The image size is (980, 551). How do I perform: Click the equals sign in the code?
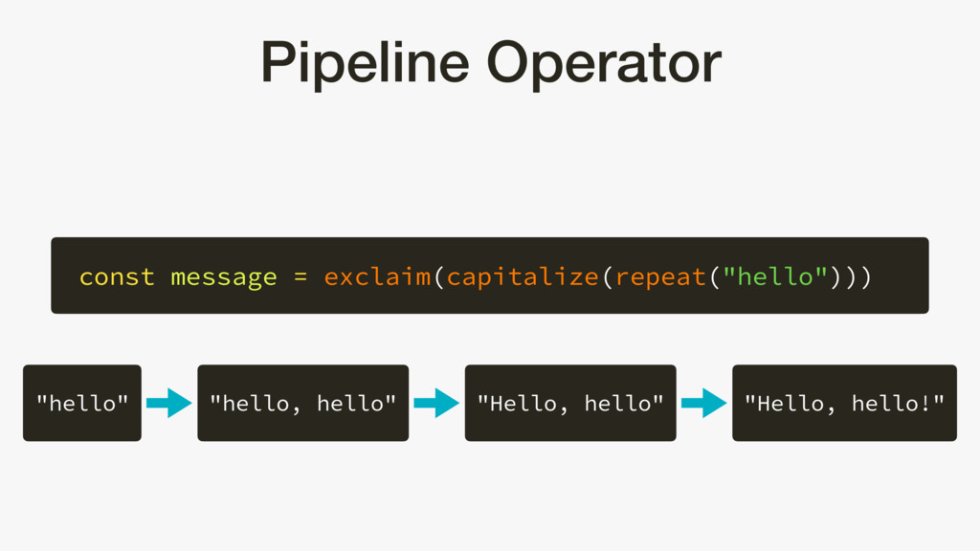coord(301,277)
